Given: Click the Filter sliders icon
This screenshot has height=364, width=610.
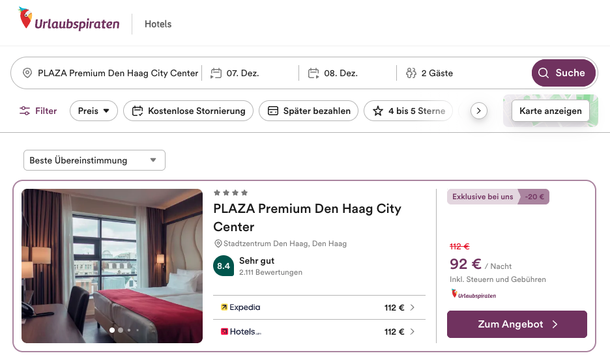Looking at the screenshot, I should 25,111.
